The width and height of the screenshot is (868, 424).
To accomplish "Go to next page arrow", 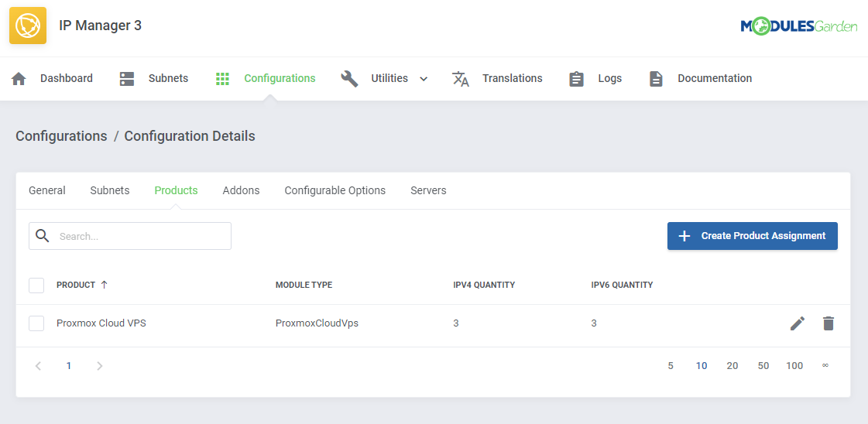I will 100,365.
